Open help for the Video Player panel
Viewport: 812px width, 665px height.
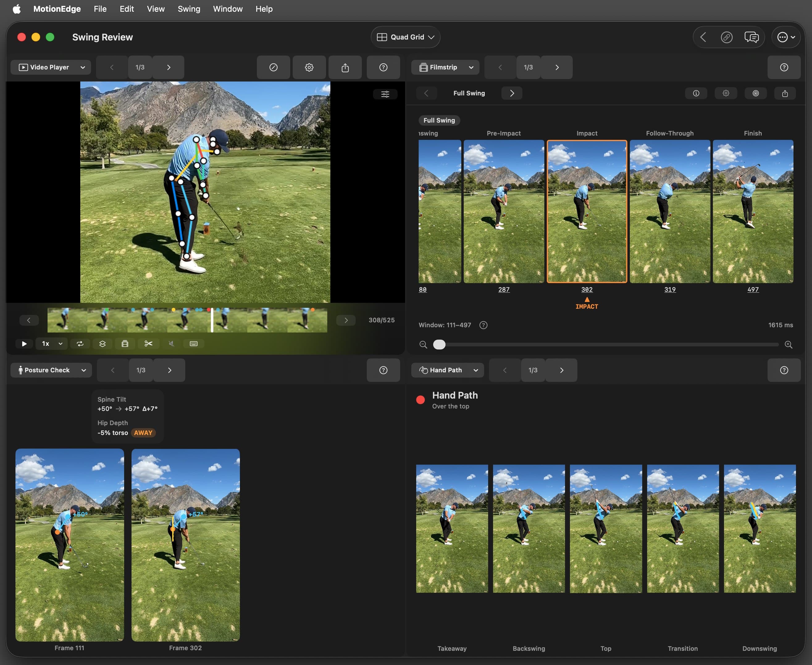[383, 67]
